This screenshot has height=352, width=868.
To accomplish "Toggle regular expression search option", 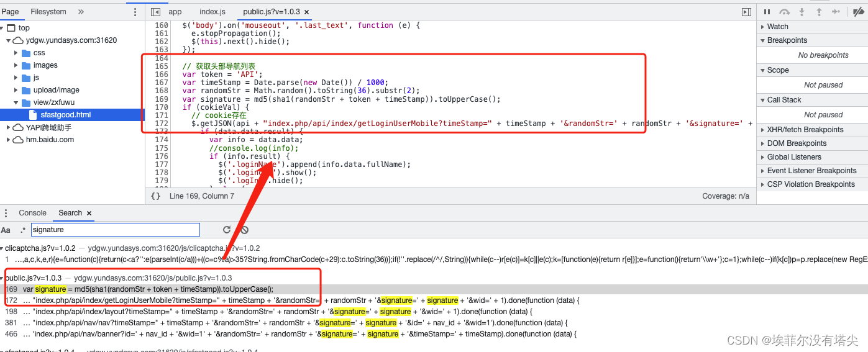I will [x=23, y=230].
